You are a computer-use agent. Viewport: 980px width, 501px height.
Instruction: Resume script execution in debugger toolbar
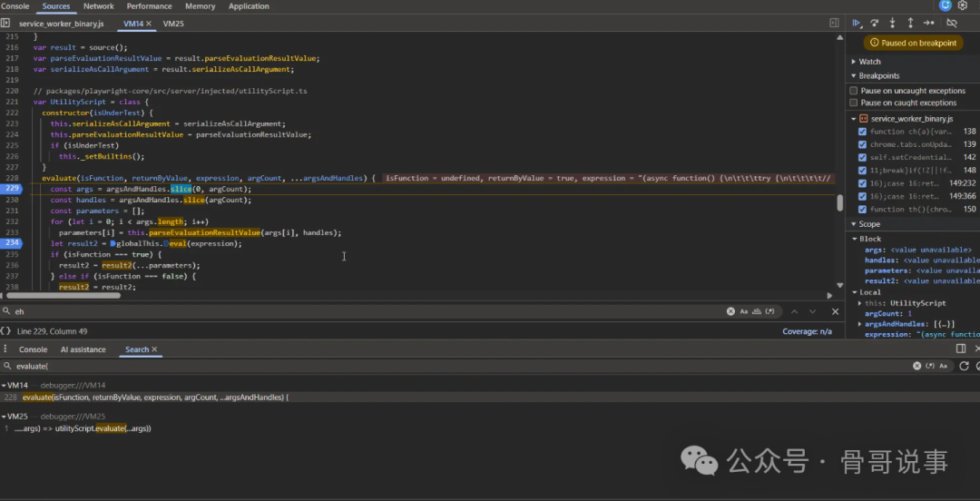(857, 23)
